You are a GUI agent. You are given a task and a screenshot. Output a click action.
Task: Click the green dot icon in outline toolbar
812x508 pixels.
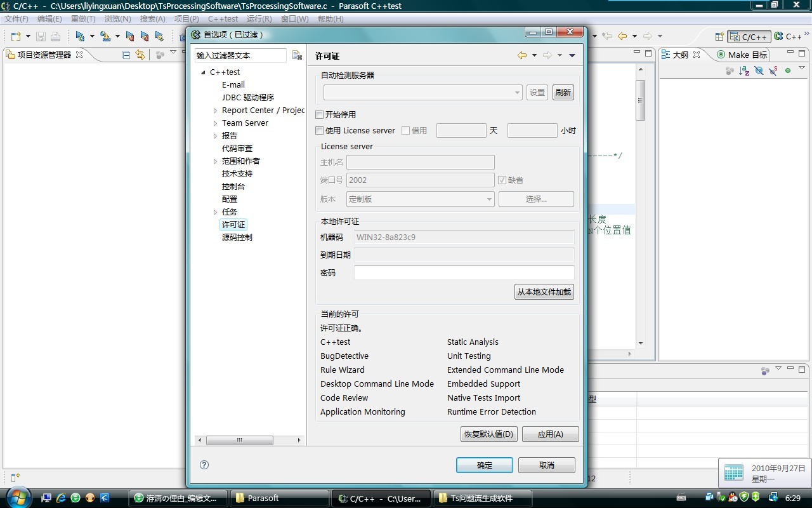point(788,70)
